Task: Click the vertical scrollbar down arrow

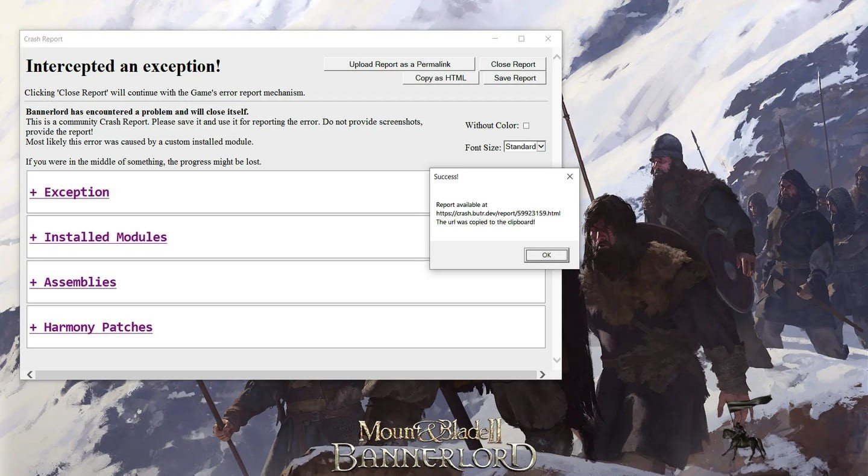Action: point(556,360)
